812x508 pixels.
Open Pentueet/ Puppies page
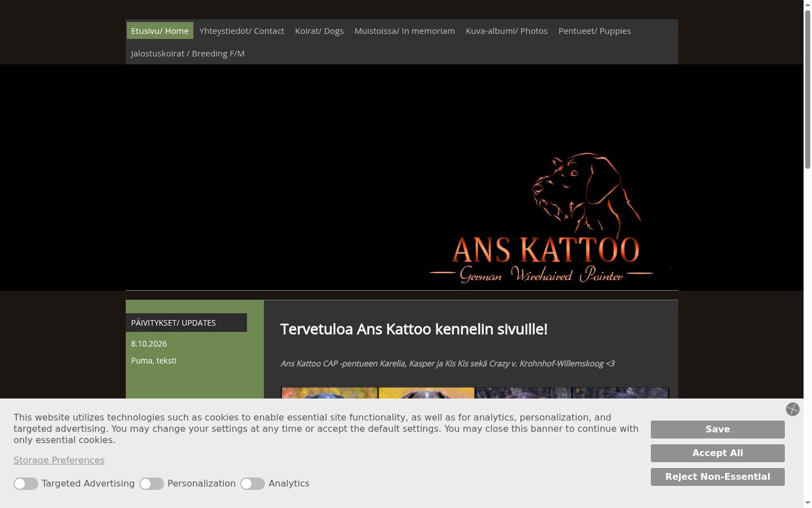595,30
